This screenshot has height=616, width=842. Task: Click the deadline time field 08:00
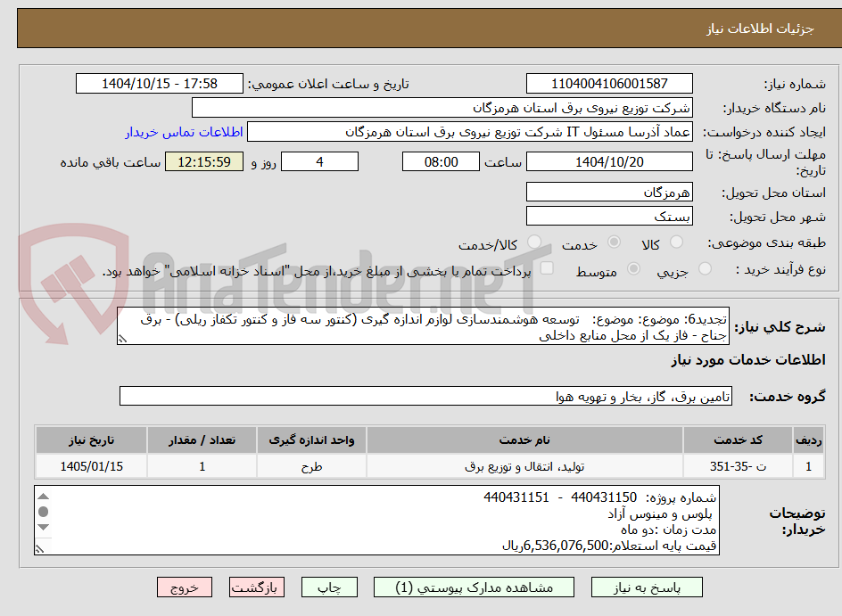441,161
